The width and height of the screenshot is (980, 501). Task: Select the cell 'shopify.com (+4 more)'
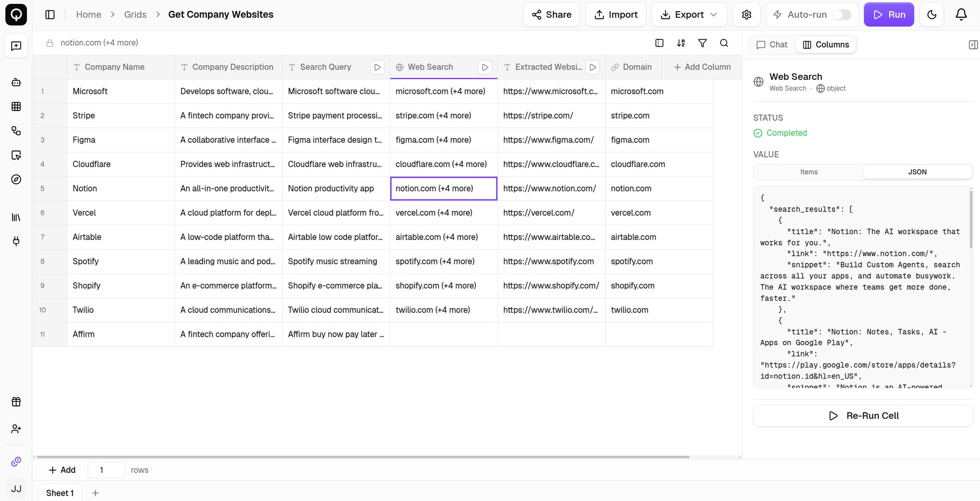(444, 286)
